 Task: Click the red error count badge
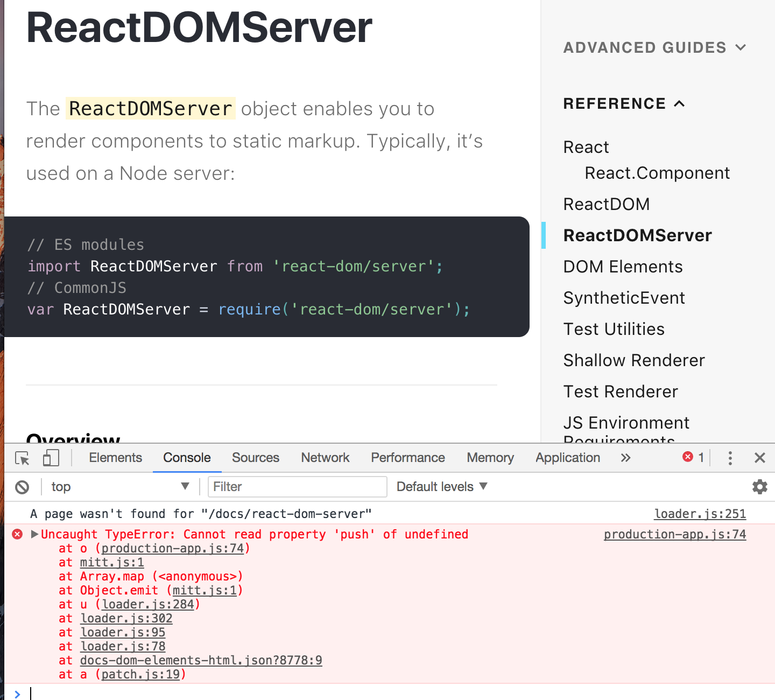pyautogui.click(x=693, y=457)
